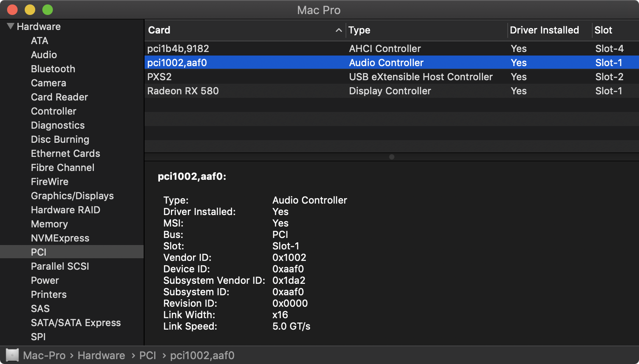Screen dimensions: 639x364
Task: Sort by the Type column header
Action: pyautogui.click(x=359, y=30)
